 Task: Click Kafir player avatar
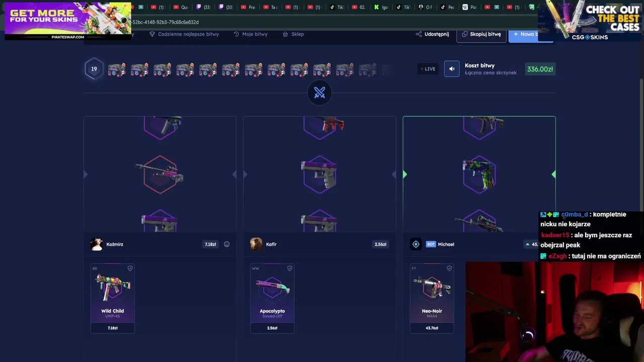tap(256, 244)
